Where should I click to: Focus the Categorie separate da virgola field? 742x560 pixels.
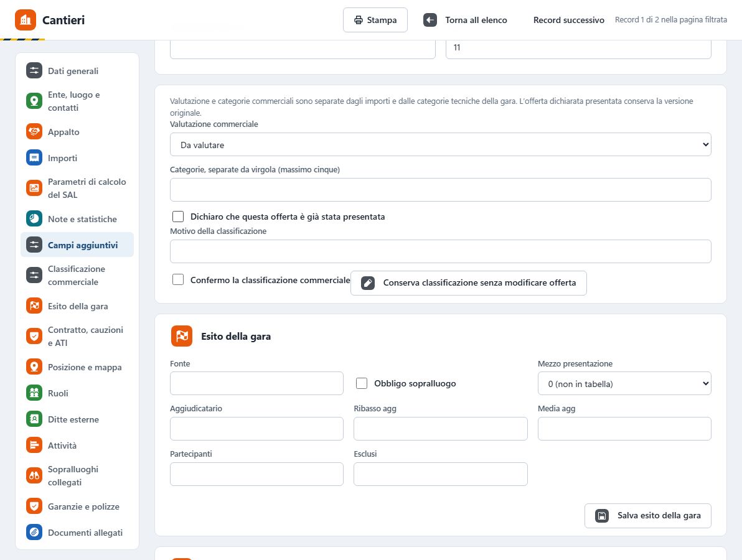[x=441, y=190]
